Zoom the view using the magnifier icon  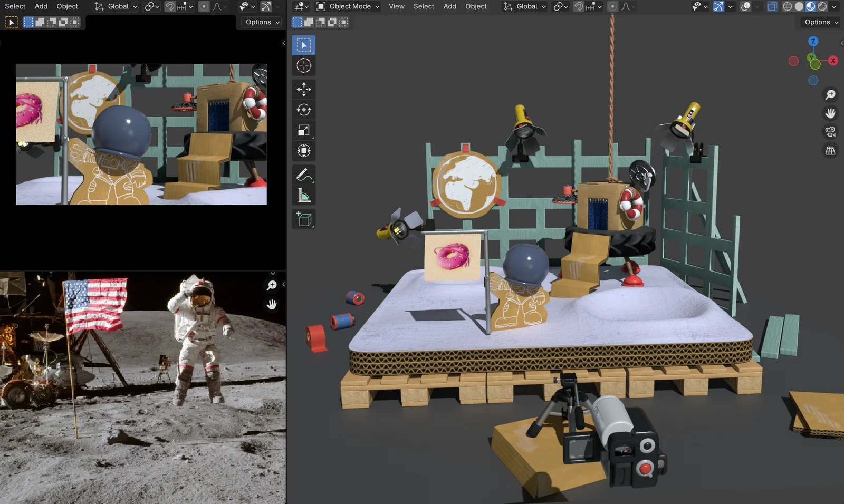click(x=830, y=94)
